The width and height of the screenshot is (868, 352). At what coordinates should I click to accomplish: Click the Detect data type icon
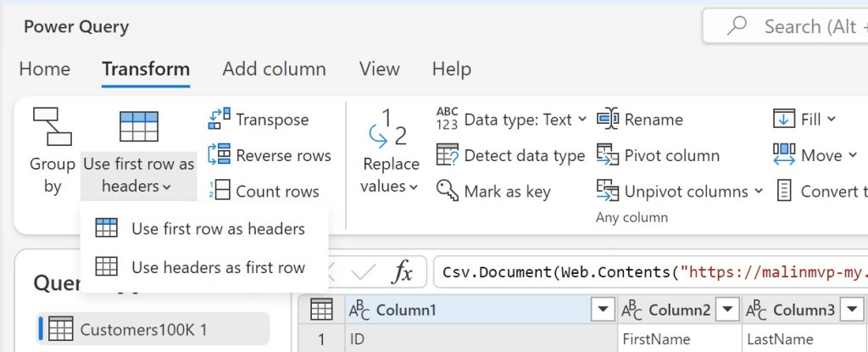[448, 155]
